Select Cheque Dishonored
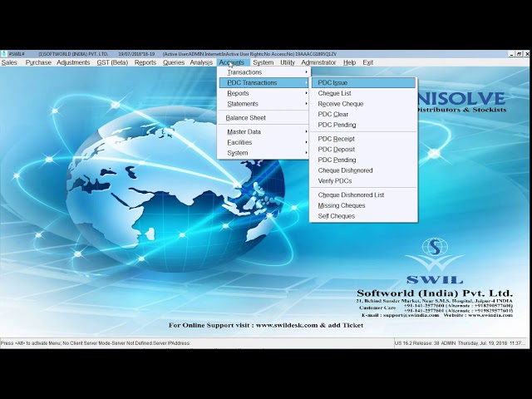Screen dimensions: 532x399 click(363, 170)
